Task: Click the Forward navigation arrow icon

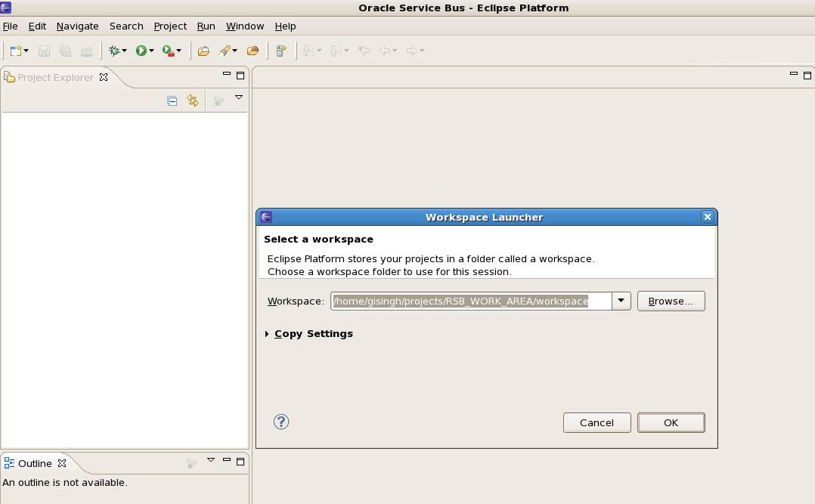Action: (411, 51)
